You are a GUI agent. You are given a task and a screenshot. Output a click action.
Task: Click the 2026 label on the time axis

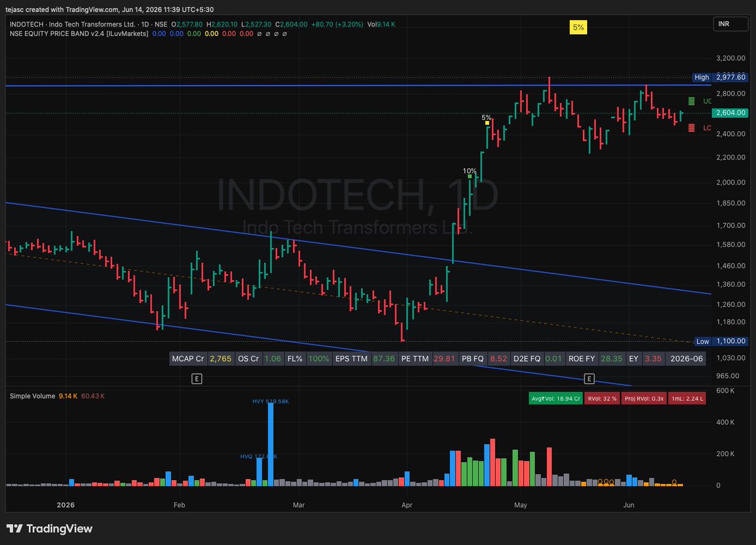pos(66,505)
